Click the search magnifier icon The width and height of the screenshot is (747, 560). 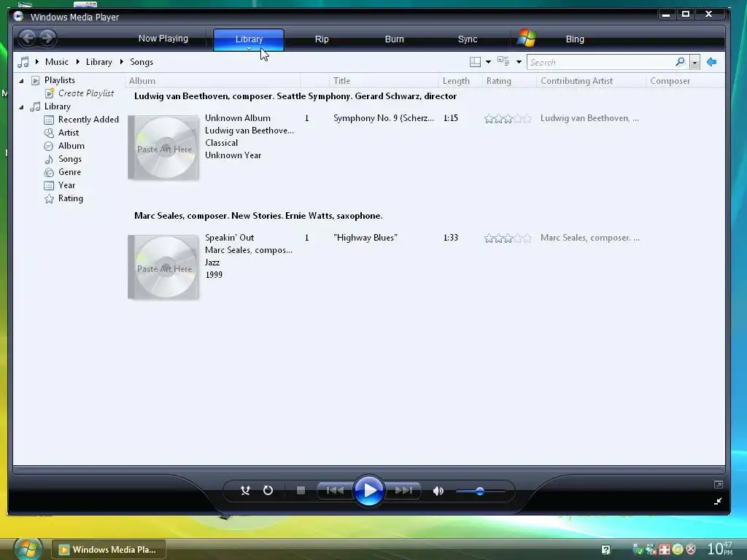pos(680,62)
